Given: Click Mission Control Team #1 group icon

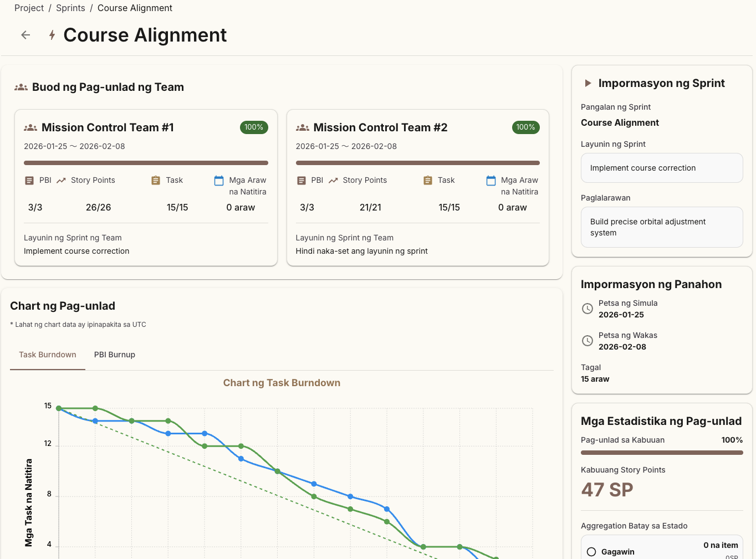Looking at the screenshot, I should tap(30, 128).
